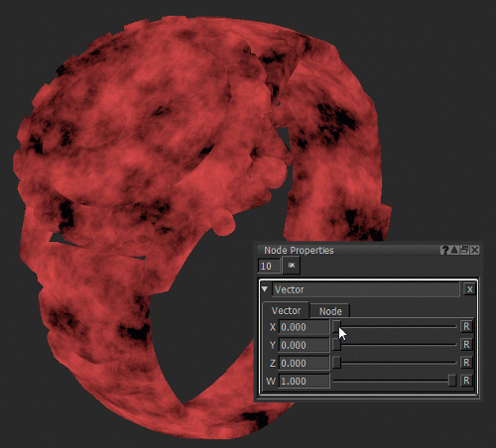Remove the Vector node panel with the x button
Screen dimensions: 496x448
469,289
